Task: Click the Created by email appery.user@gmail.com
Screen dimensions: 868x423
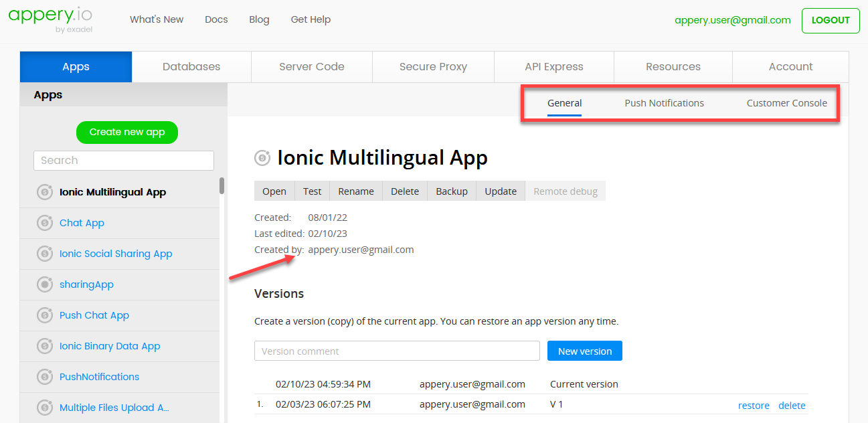Action: (361, 250)
